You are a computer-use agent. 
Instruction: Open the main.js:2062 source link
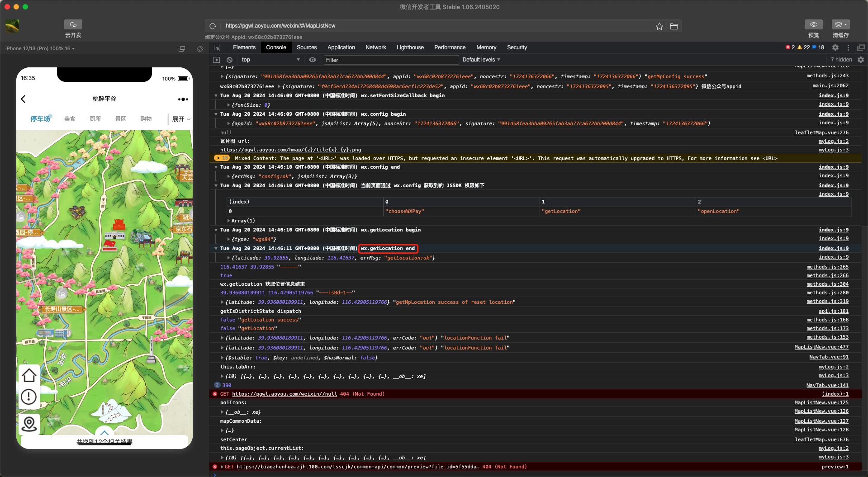830,86
